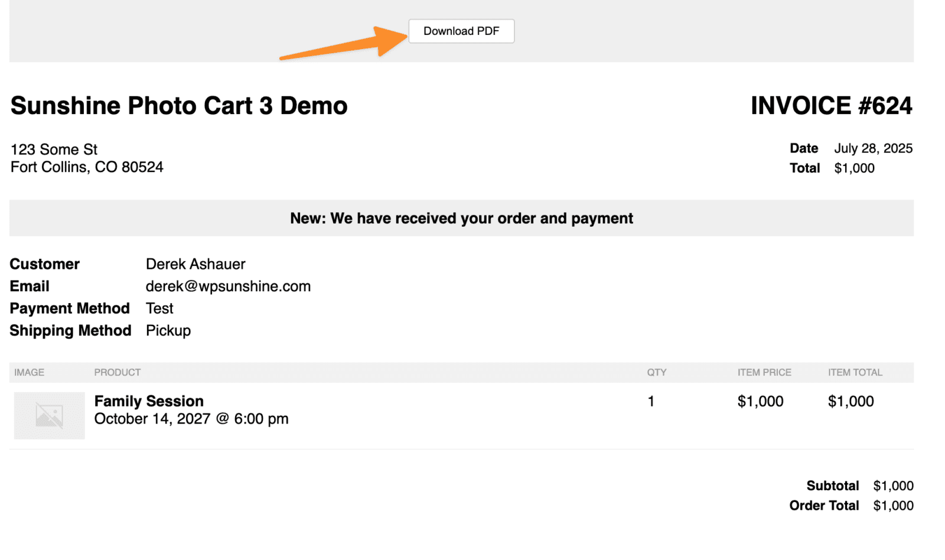This screenshot has height=560, width=945.
Task: Click the QTY column header
Action: (x=656, y=373)
